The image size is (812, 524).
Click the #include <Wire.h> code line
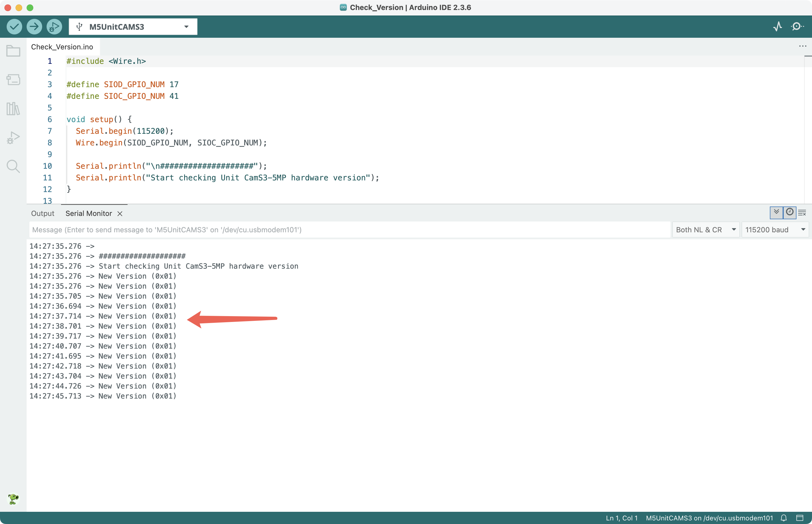pos(106,61)
